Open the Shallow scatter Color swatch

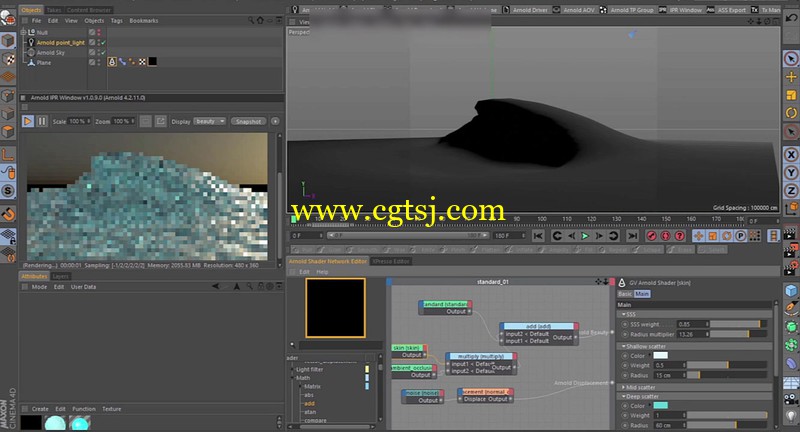[x=660, y=355]
